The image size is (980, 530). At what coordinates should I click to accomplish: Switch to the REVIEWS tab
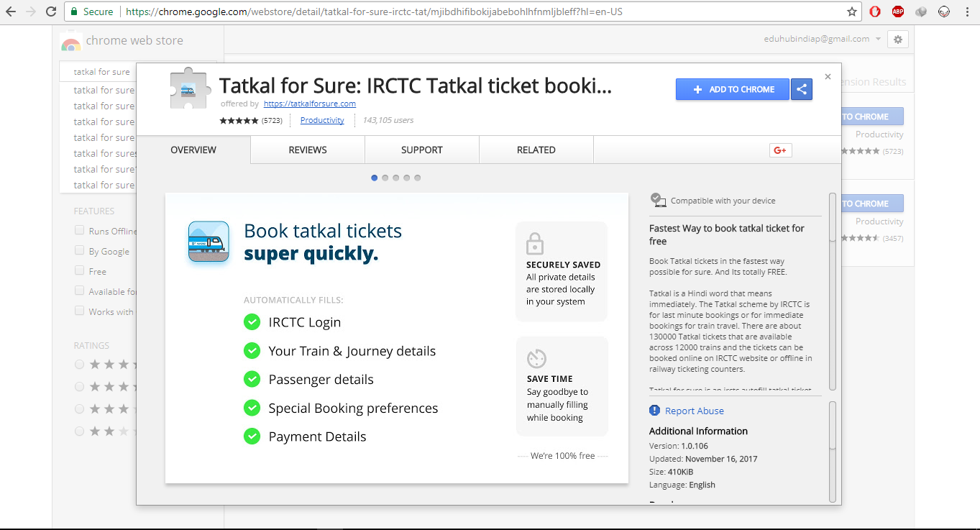click(x=307, y=150)
